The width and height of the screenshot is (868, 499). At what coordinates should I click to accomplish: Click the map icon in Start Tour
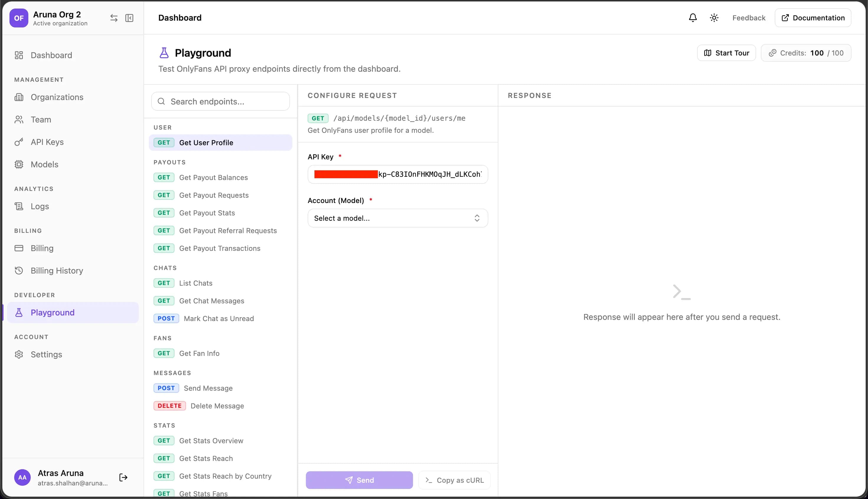click(708, 53)
